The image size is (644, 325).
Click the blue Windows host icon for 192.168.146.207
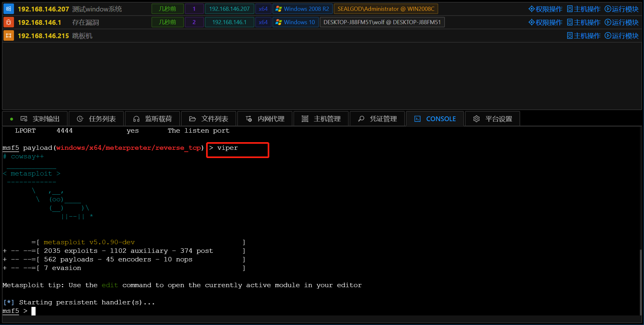coord(9,9)
